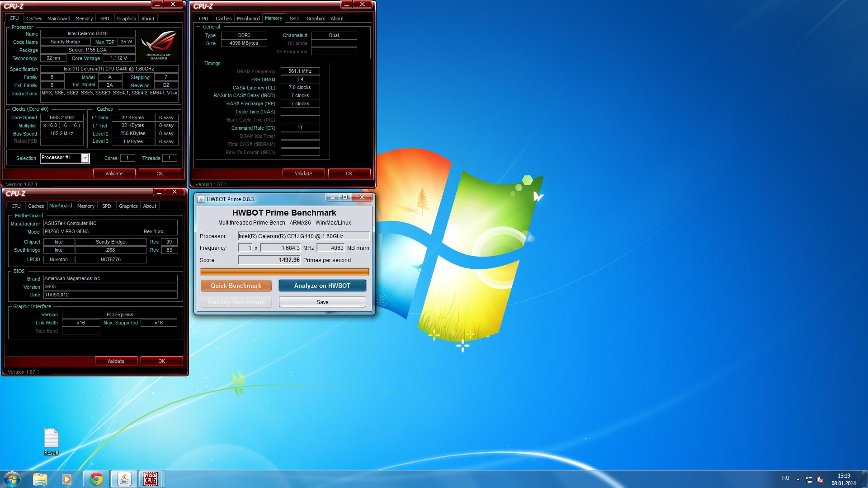The height and width of the screenshot is (488, 868).
Task: Click the 4063 MB mem field
Action: [331, 248]
